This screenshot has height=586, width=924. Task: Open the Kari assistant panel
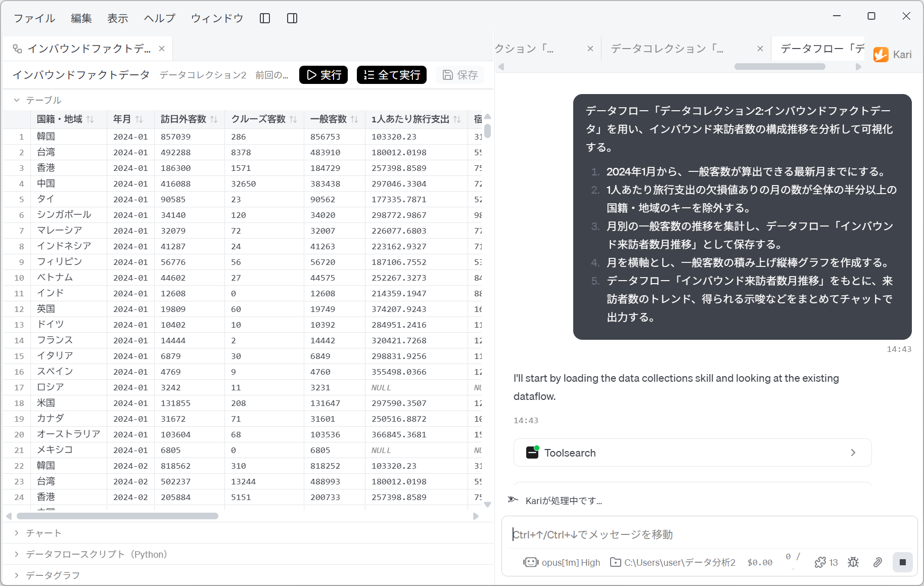[893, 55]
